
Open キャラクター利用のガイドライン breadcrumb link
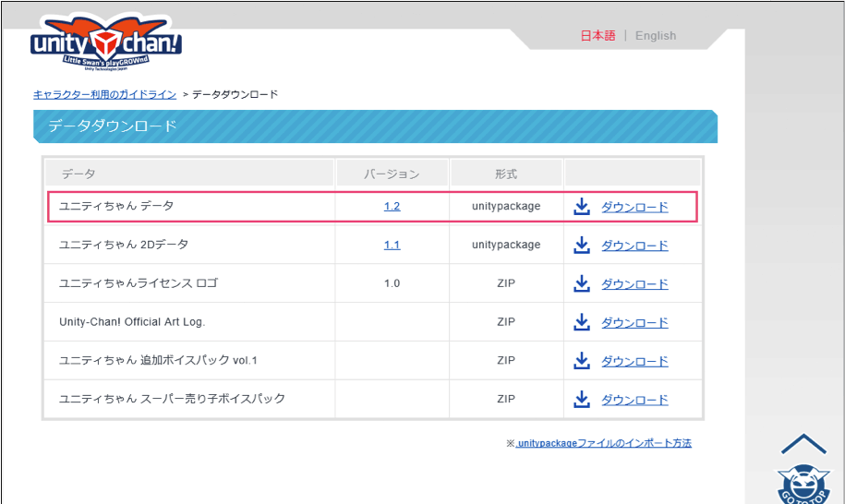pyautogui.click(x=104, y=94)
